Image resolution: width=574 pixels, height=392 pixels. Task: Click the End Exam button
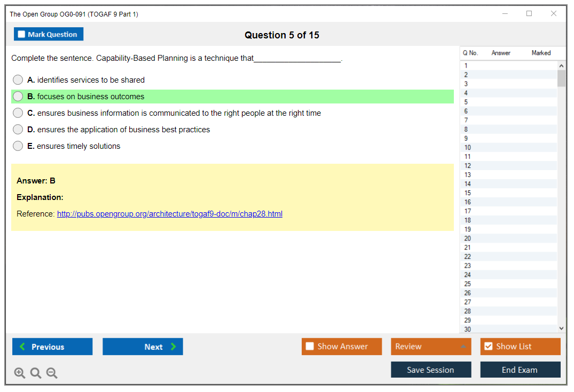tap(520, 370)
